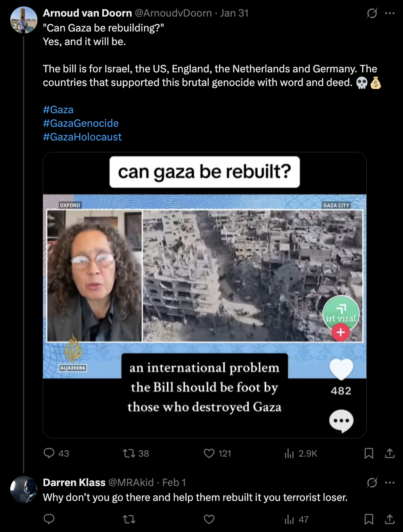Open more options on Darren Klass reply
403x532 pixels.
[390, 483]
